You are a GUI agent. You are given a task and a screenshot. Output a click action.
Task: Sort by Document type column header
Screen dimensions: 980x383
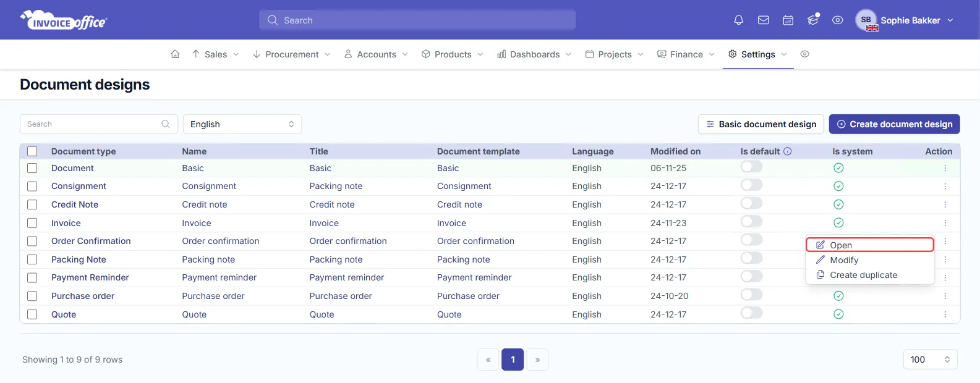tap(83, 151)
